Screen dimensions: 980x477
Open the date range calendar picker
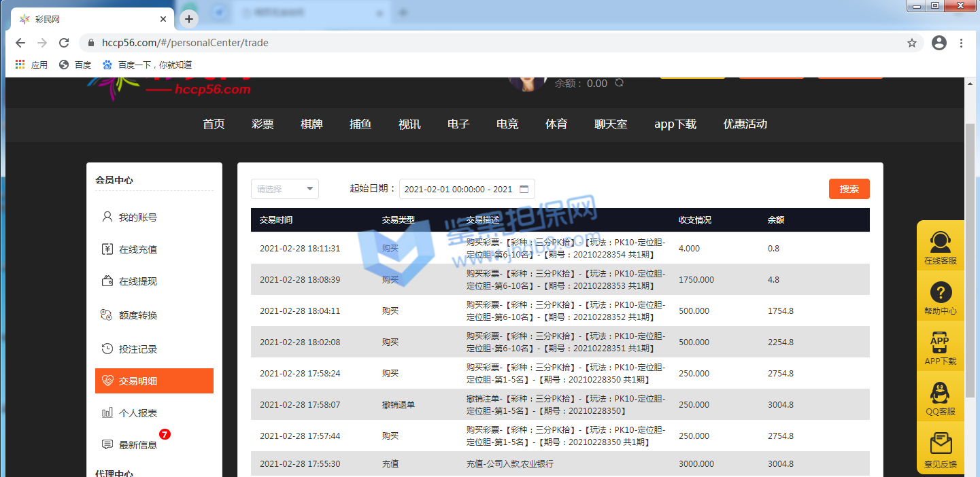(524, 189)
